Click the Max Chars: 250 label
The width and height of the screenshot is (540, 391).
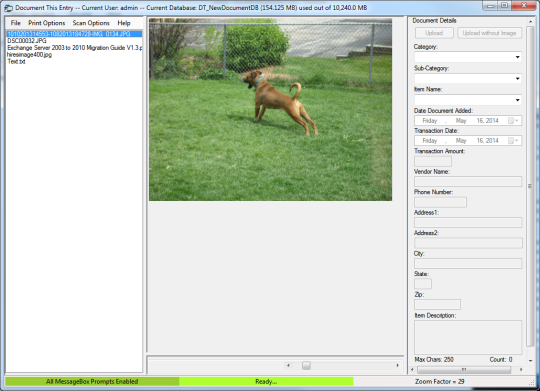pos(434,359)
